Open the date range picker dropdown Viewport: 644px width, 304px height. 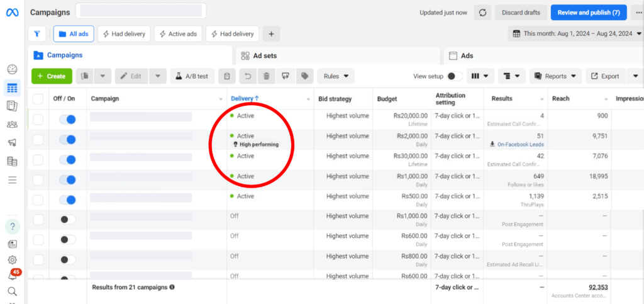click(575, 33)
